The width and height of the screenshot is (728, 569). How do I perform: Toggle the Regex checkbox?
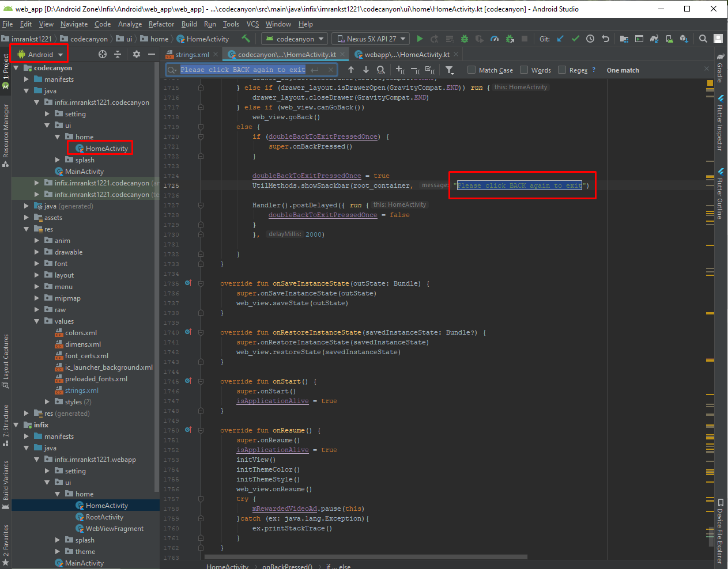562,70
